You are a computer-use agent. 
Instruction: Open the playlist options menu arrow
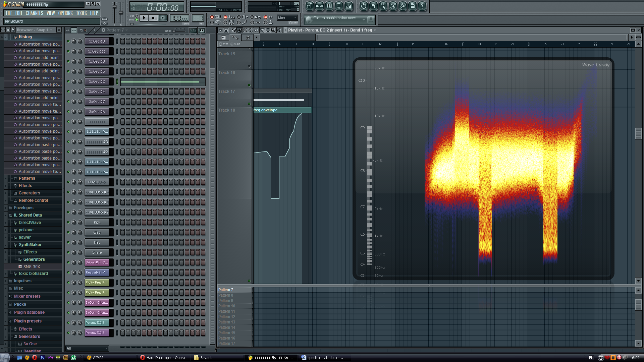pyautogui.click(x=220, y=30)
